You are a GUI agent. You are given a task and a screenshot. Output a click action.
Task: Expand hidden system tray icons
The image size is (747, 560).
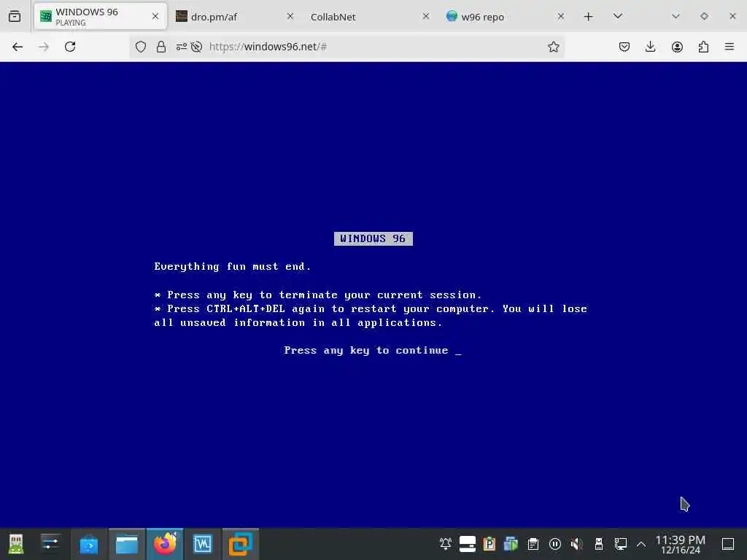pos(641,544)
